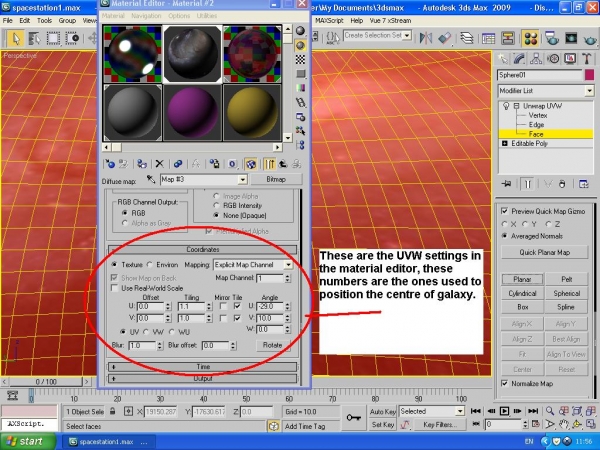Select the Select Object arrow tool

[x=16, y=38]
